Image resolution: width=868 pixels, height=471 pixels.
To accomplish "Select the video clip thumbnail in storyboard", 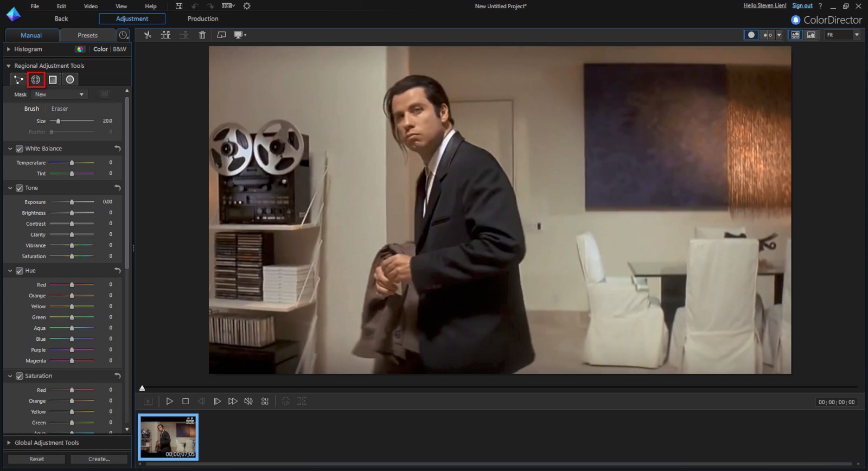I will pos(168,437).
